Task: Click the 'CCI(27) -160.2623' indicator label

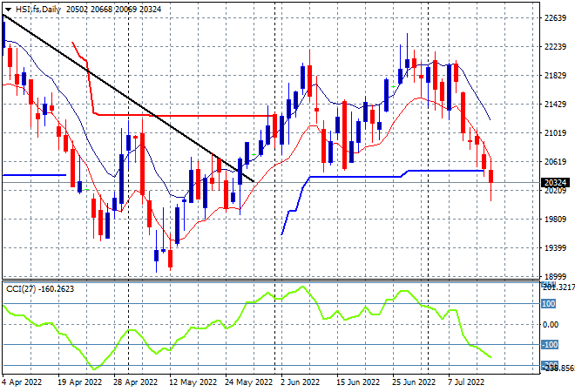Action: coord(40,289)
